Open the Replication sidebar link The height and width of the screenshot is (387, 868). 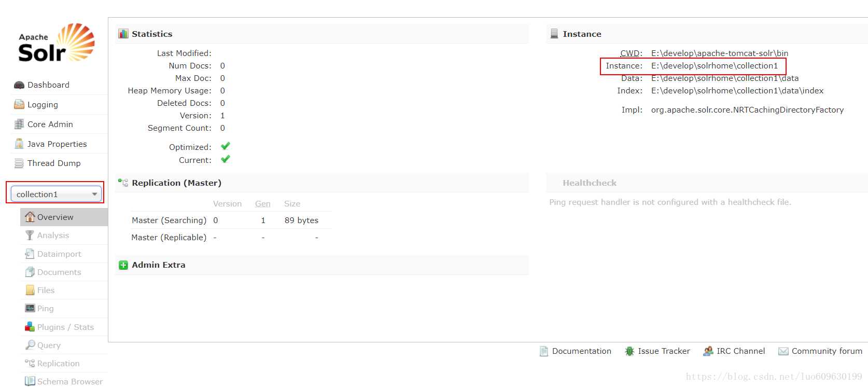(59, 364)
